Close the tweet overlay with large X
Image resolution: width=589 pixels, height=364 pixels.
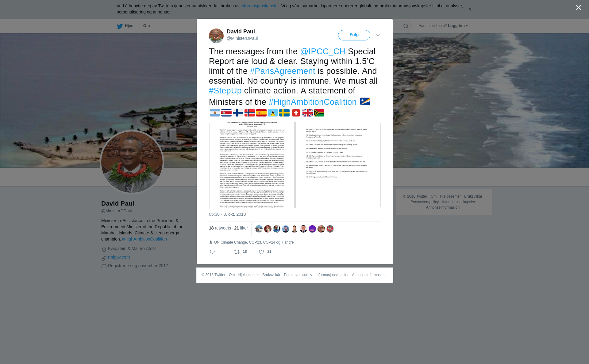pyautogui.click(x=579, y=8)
